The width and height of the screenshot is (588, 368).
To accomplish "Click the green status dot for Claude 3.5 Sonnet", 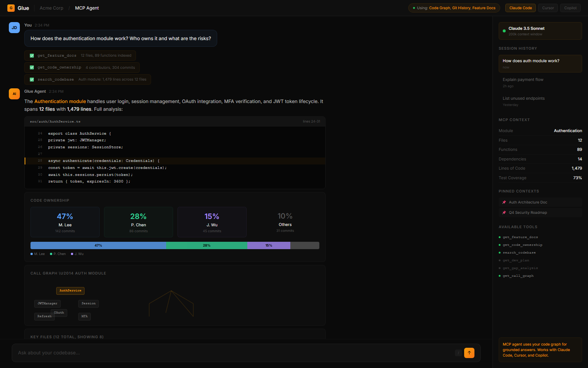I will [504, 31].
